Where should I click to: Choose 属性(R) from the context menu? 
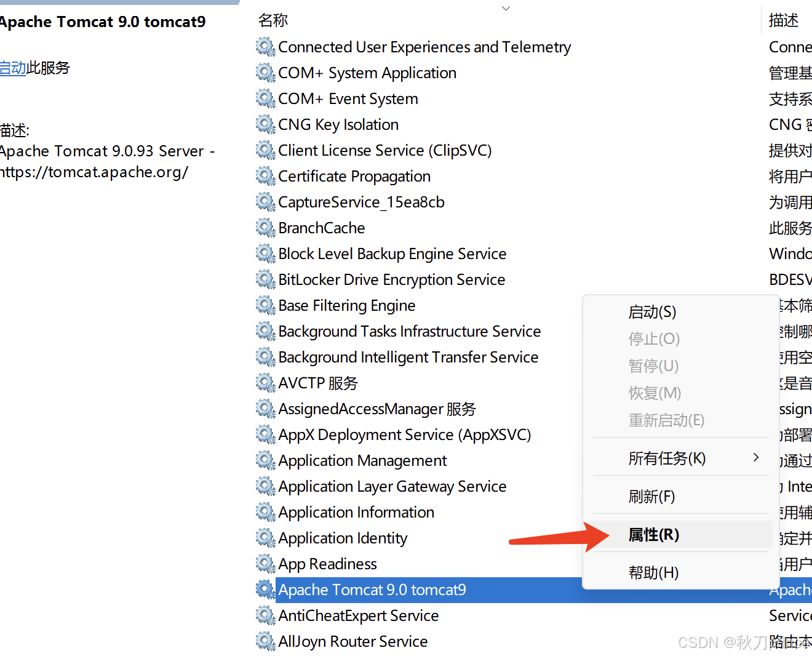click(x=653, y=535)
